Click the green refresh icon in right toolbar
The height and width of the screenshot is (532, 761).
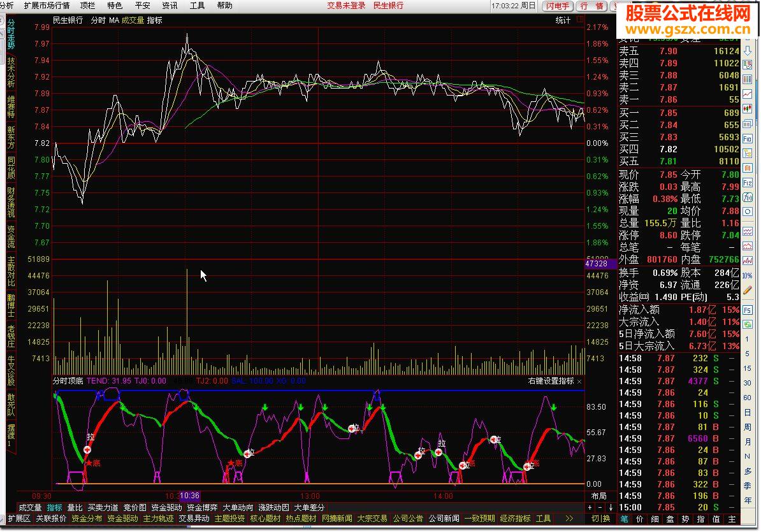point(748,324)
